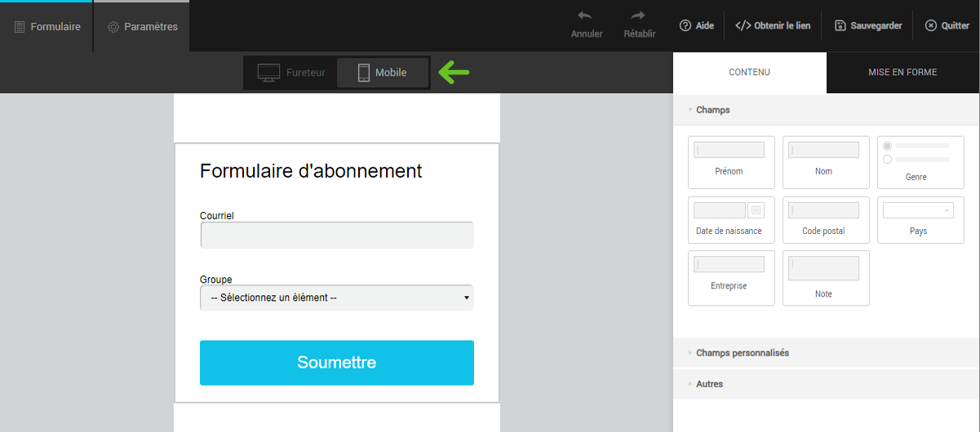Open the Paramètres tab
Screen dimensions: 980x432
point(142,27)
